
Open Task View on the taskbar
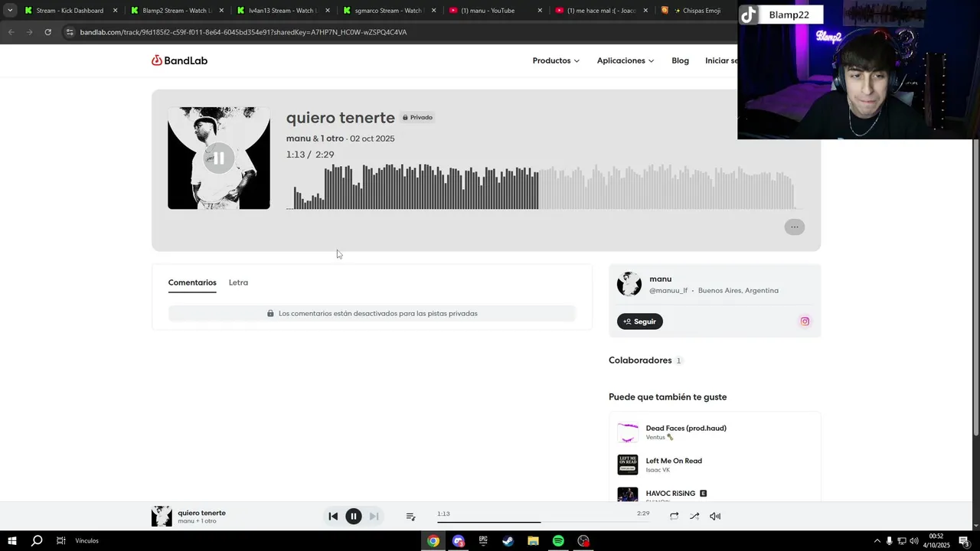60,541
